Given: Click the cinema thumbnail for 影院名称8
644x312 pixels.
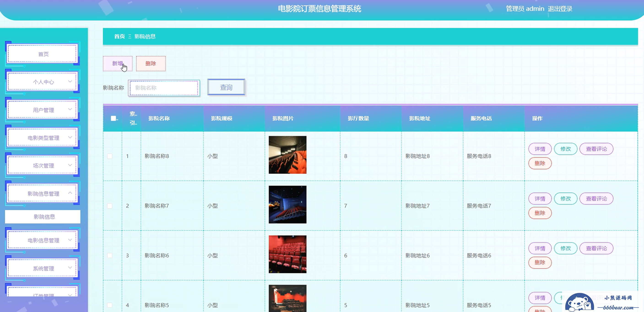Looking at the screenshot, I should (287, 155).
